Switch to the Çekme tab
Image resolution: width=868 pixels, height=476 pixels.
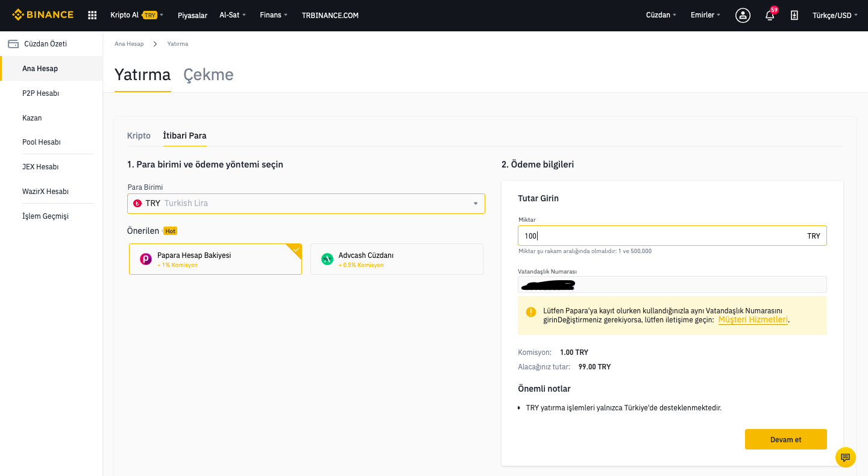tap(209, 75)
